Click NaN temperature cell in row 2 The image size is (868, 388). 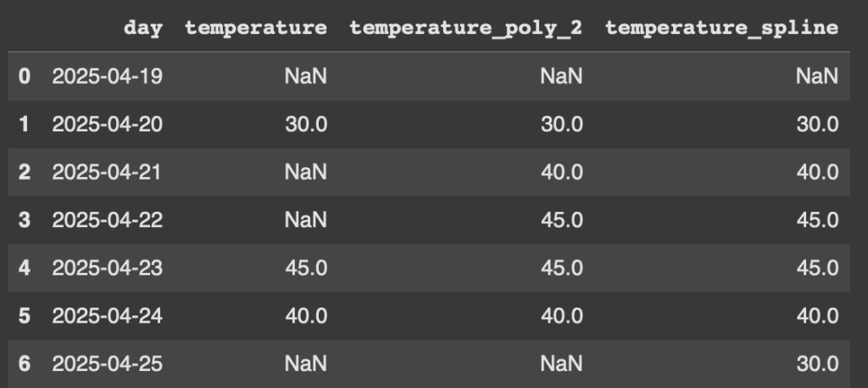coord(305,172)
